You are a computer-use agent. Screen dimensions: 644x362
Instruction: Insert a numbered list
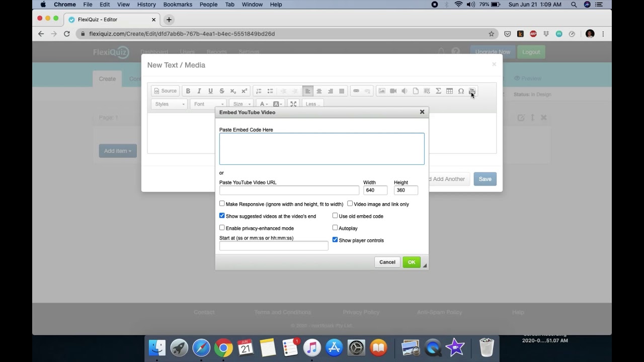pyautogui.click(x=259, y=91)
